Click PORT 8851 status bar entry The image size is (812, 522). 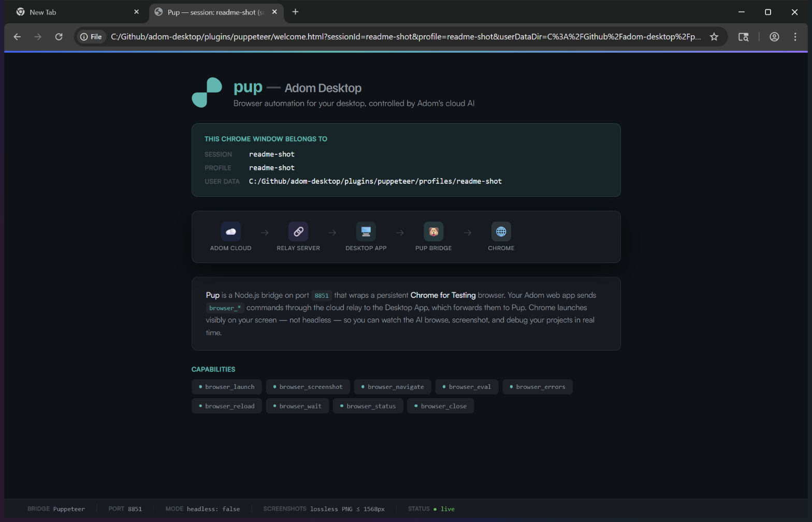[125, 509]
